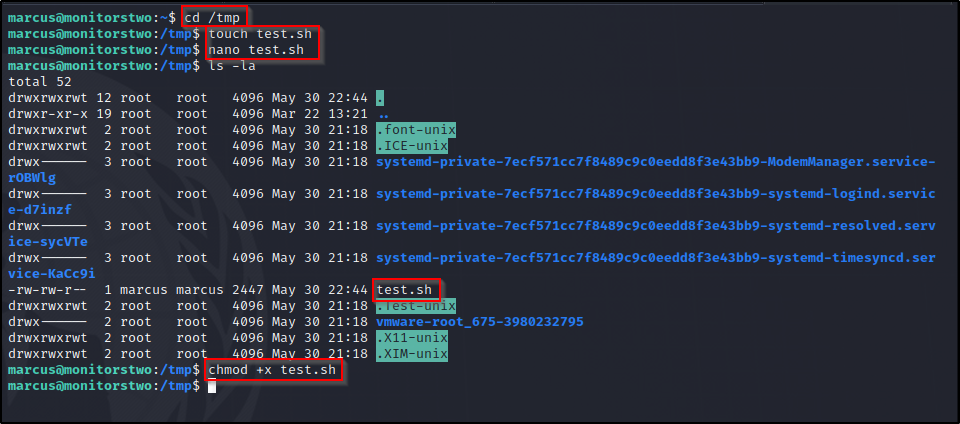Click the 'chmod +x test.sh' command
Screen dimensions: 960x424
(272, 370)
